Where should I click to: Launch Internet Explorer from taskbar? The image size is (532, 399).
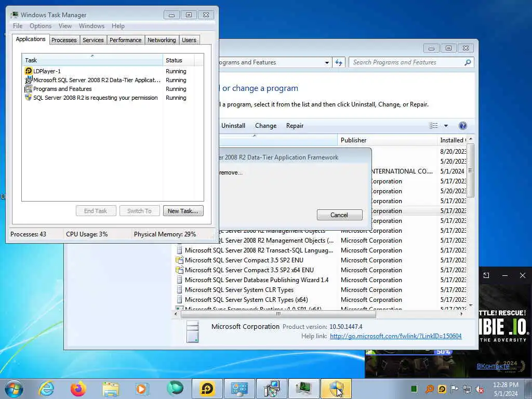point(46,389)
